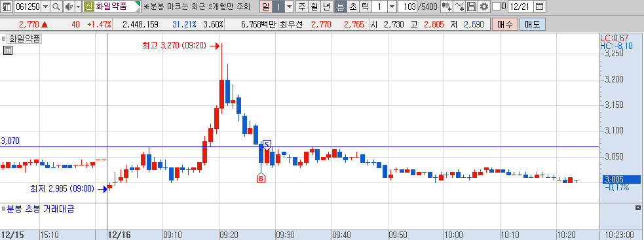Screen dimensions: 644x240
Task: Open the stock code 061250 history dropdown
Action: [x=45, y=7]
